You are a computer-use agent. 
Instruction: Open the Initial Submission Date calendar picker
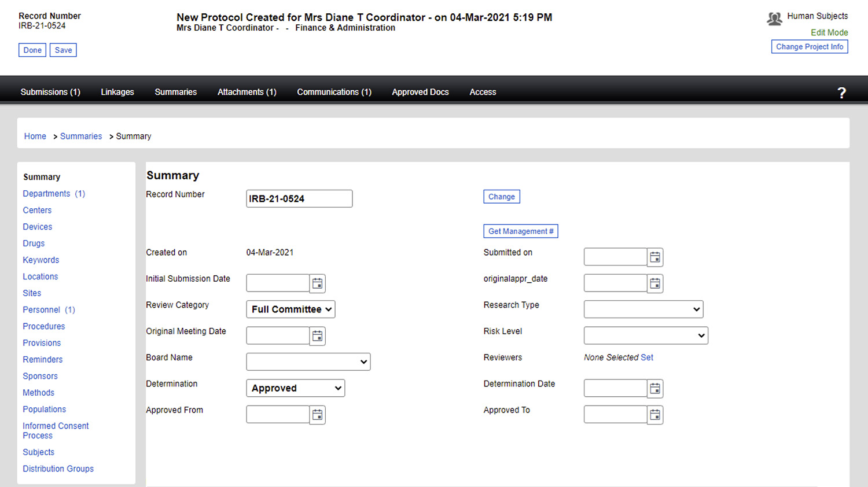tap(317, 283)
